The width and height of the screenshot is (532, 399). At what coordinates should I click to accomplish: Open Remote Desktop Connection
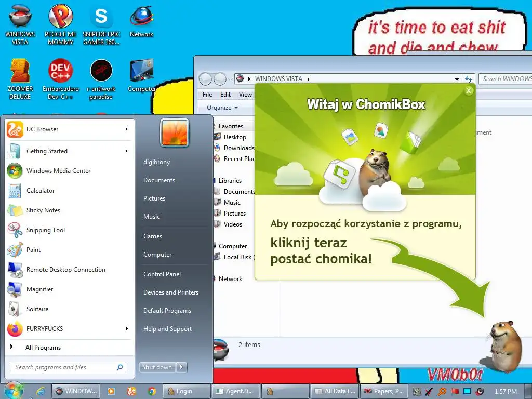69,270
